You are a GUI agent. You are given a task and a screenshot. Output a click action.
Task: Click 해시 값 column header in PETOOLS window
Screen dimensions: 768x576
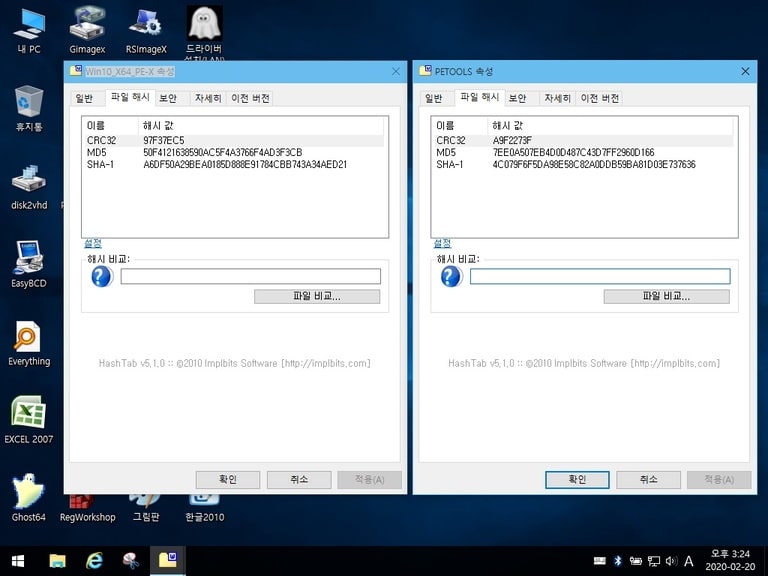(610, 125)
